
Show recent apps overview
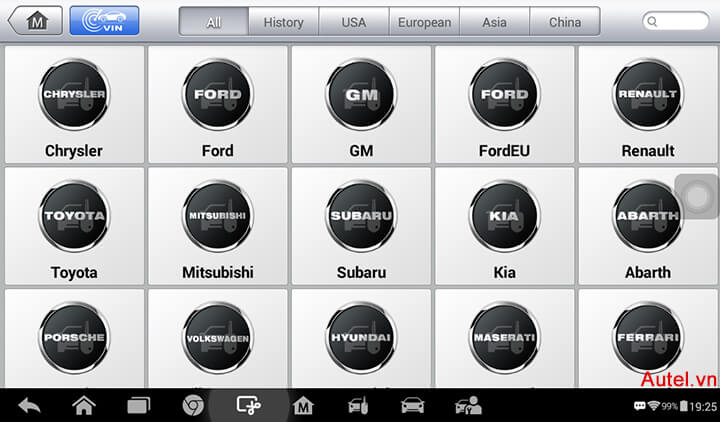pyautogui.click(x=138, y=406)
